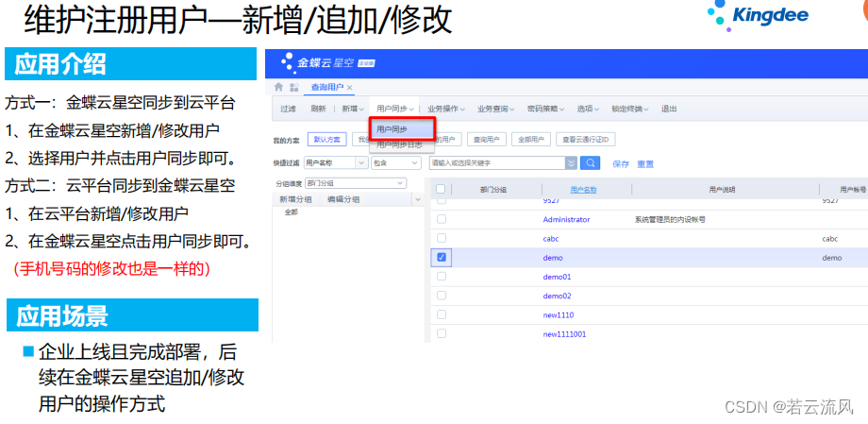The image size is (868, 424).
Task: Open the 用户同步 toolbar menu
Action: click(x=395, y=110)
